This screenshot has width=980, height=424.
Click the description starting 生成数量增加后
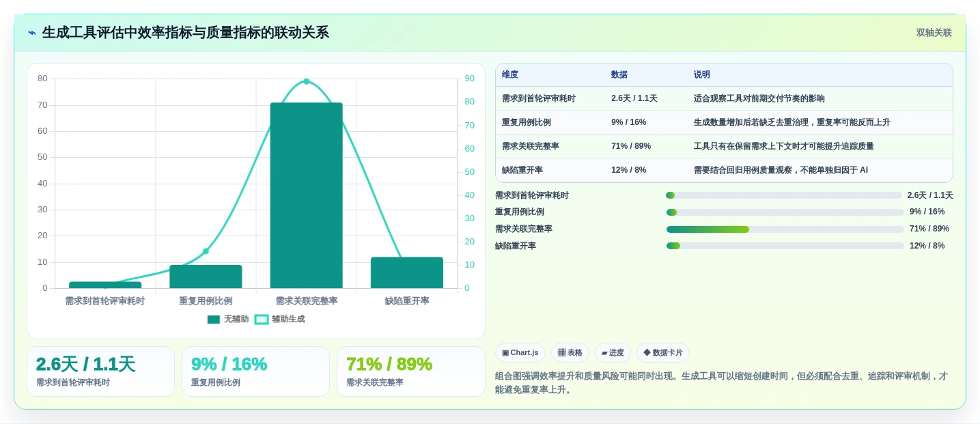pyautogui.click(x=792, y=122)
